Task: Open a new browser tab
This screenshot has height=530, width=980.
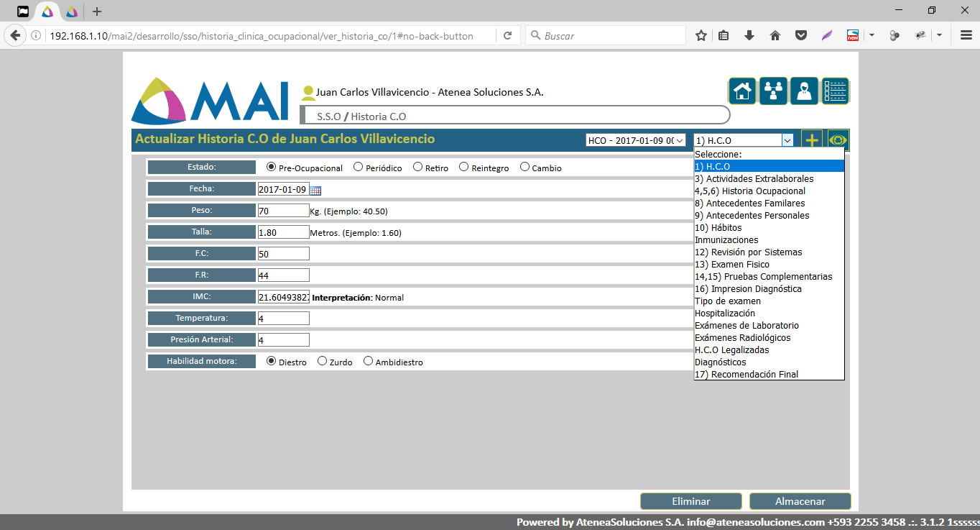Action: (97, 12)
